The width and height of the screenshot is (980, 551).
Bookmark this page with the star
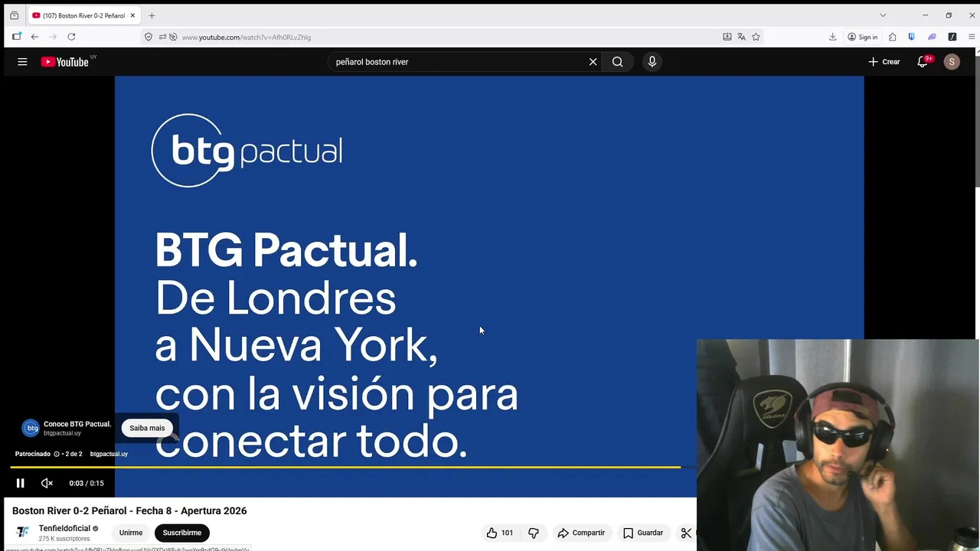click(x=756, y=37)
